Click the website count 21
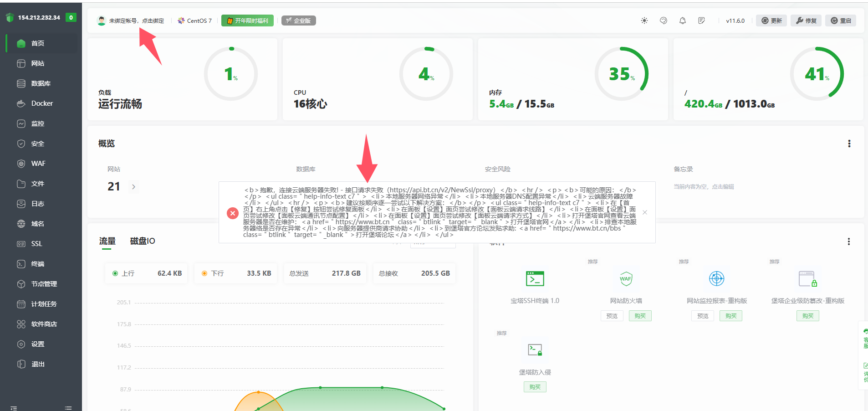 pyautogui.click(x=114, y=186)
